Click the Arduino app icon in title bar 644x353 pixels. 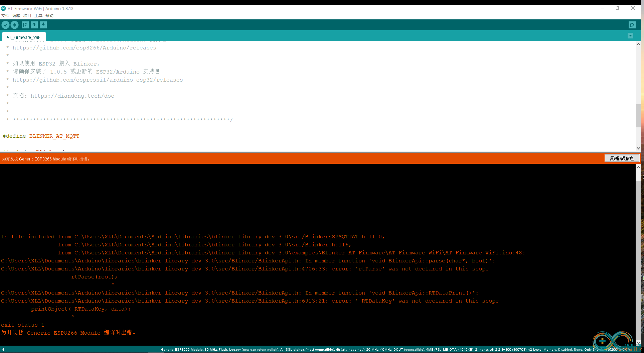pos(4,8)
